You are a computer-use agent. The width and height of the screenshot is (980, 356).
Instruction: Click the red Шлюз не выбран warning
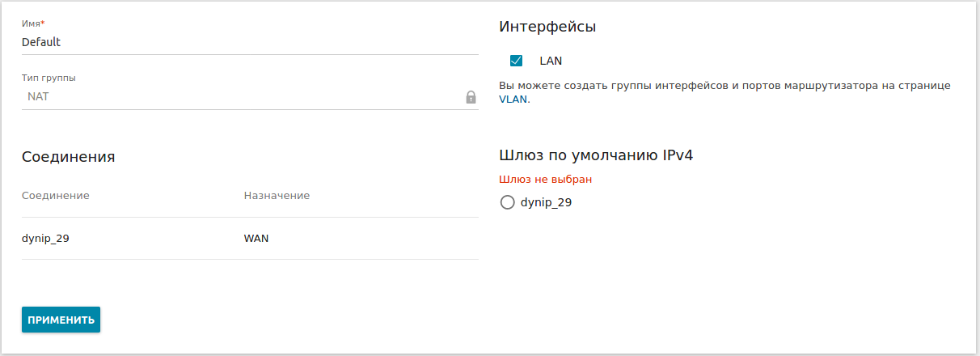click(x=551, y=180)
